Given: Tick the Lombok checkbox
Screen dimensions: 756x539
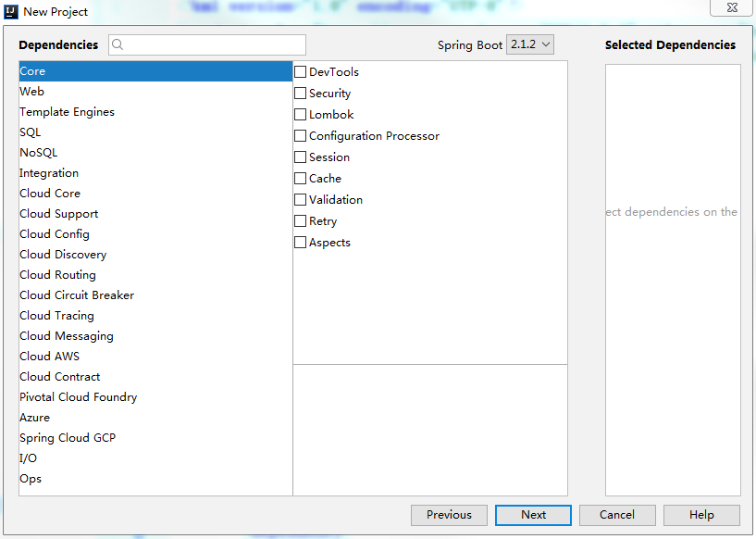Looking at the screenshot, I should 300,114.
